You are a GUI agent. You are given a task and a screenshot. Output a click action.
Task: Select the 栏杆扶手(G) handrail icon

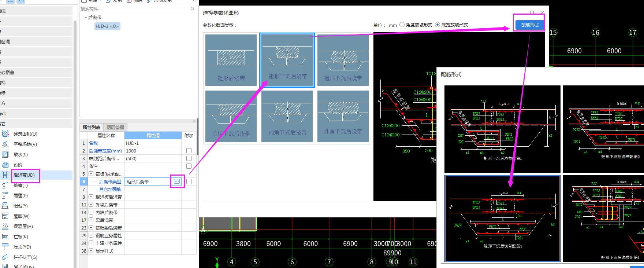(x=5, y=257)
